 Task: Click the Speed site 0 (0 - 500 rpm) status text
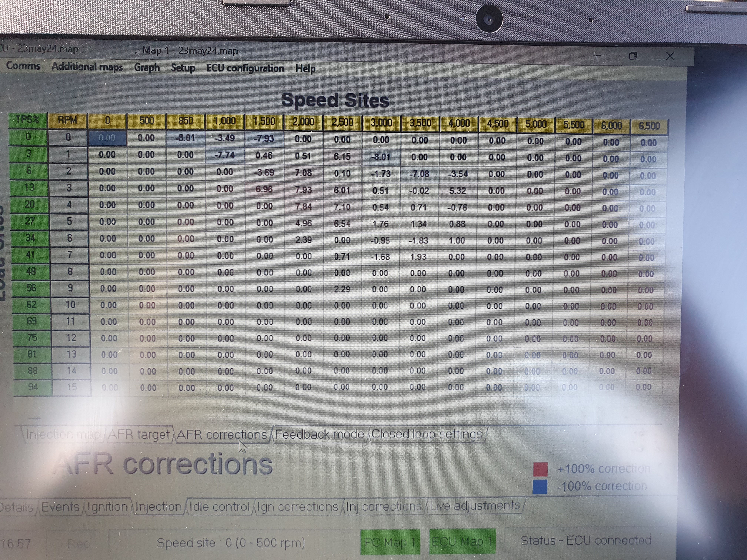pos(231,543)
